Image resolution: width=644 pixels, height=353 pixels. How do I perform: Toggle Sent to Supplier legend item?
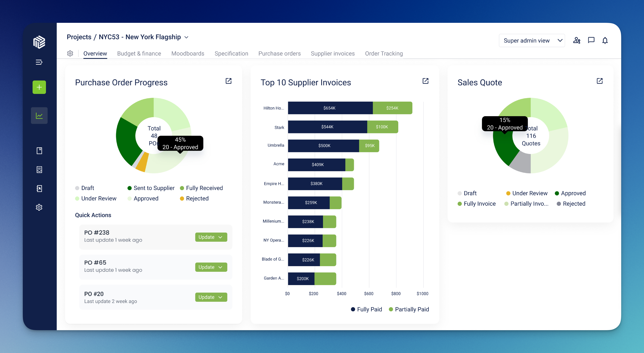(x=151, y=188)
